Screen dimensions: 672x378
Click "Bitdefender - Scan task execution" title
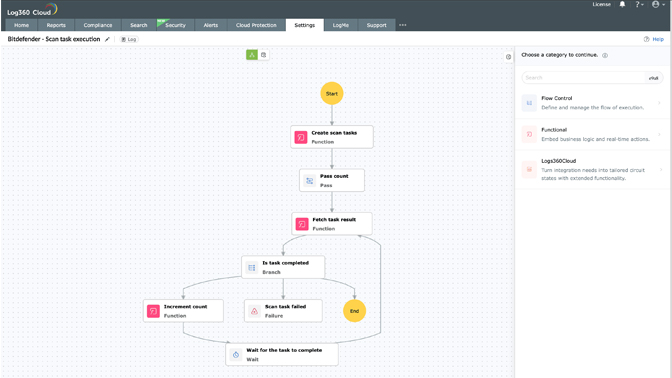point(54,39)
